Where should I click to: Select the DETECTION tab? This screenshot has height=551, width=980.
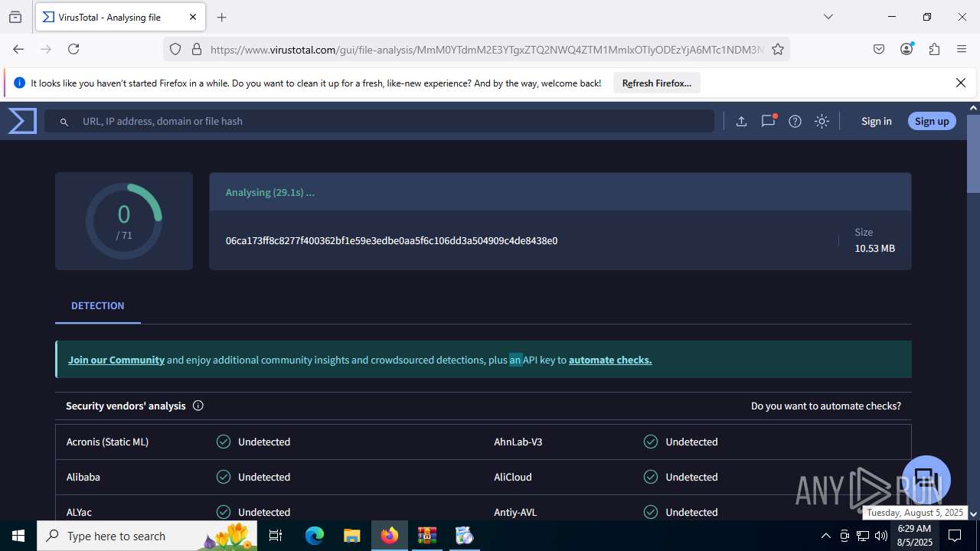[97, 305]
